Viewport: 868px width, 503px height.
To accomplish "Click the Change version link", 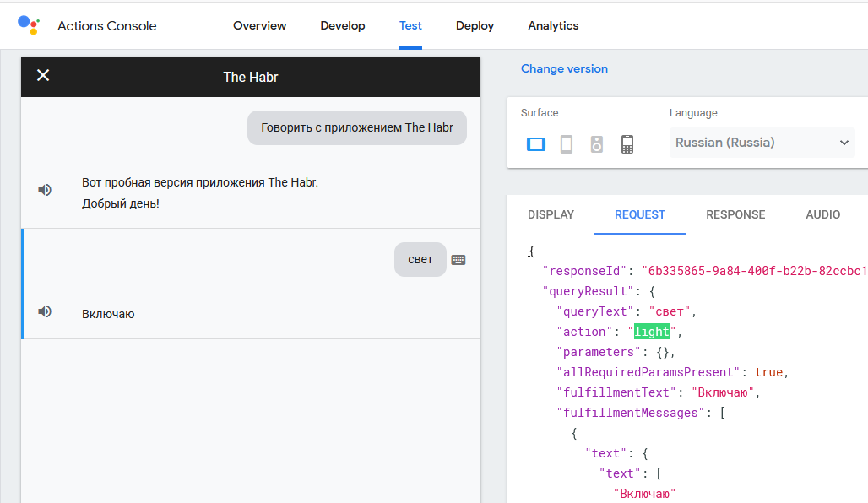I will point(564,69).
